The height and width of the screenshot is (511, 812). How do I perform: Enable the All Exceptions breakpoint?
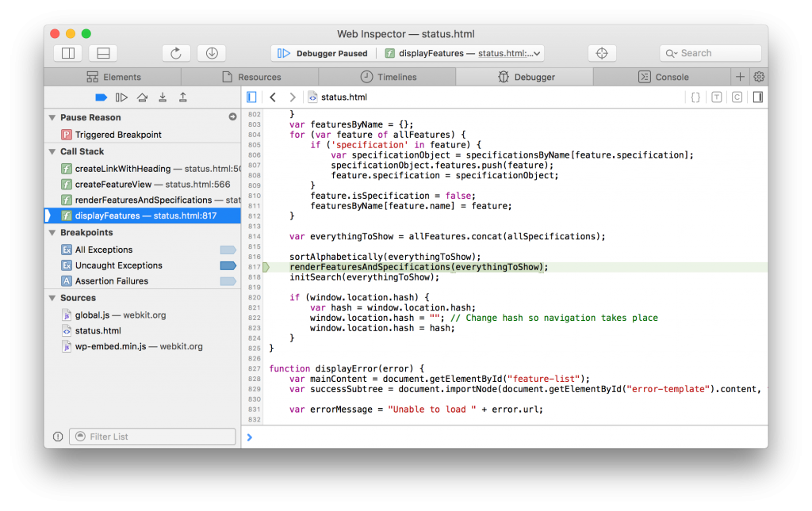coord(228,250)
